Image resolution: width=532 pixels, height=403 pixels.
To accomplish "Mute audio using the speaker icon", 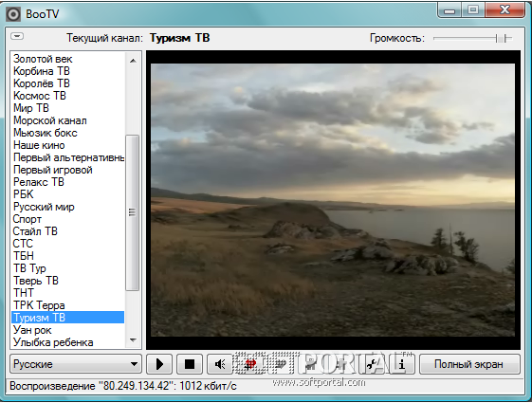I will pyautogui.click(x=220, y=364).
